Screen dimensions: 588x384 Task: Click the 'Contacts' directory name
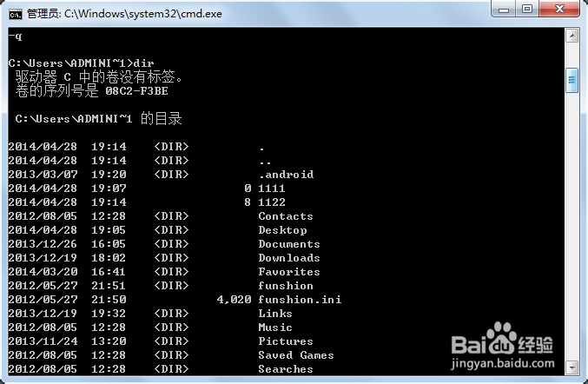pyautogui.click(x=286, y=216)
